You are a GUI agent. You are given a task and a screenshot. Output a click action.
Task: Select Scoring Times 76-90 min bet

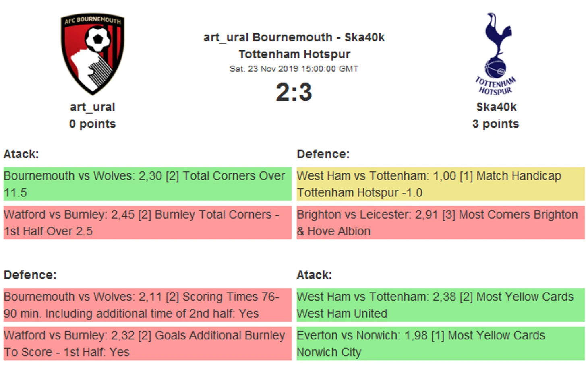(x=147, y=305)
